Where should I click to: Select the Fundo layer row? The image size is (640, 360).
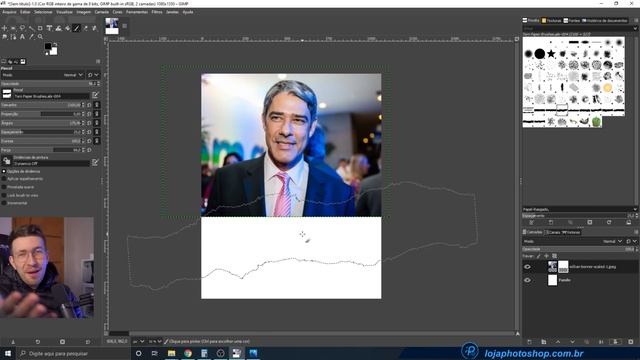pyautogui.click(x=580, y=280)
